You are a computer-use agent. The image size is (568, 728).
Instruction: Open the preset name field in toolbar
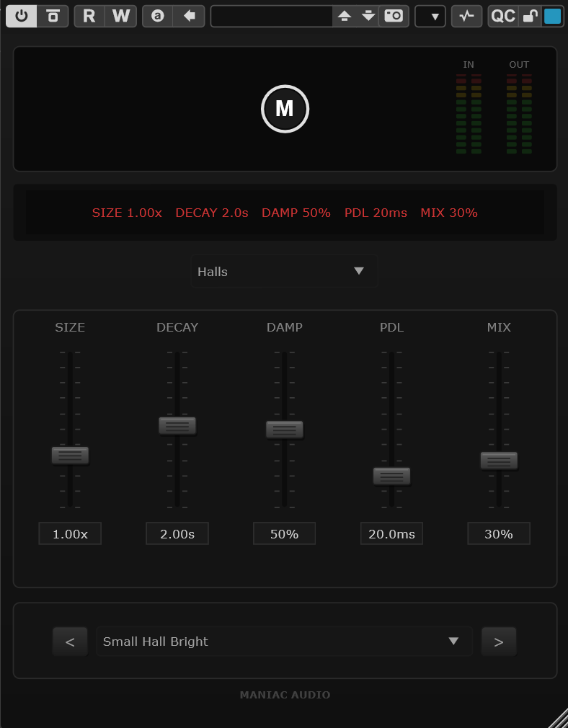272,17
